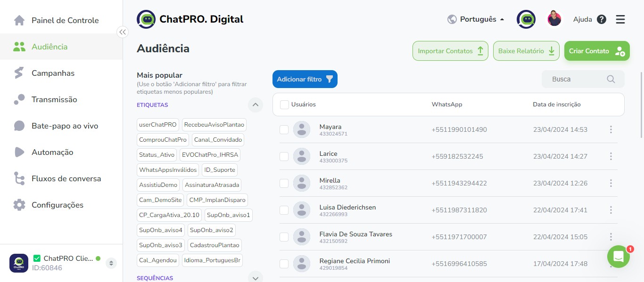Click the globe language icon

coord(452,19)
